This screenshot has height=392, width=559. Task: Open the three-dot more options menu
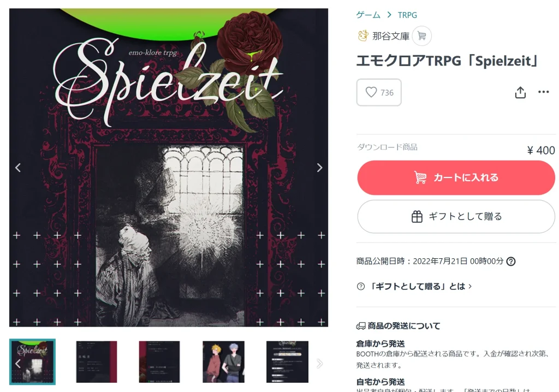tap(543, 92)
